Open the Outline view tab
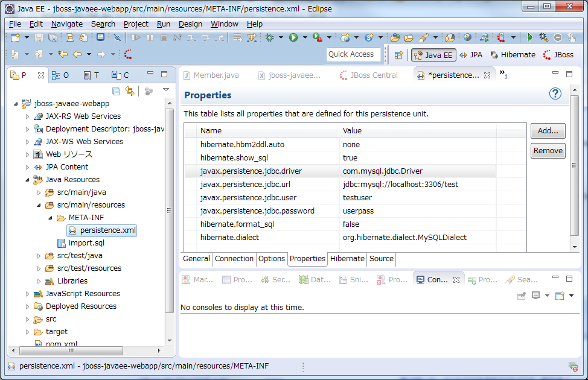The width and height of the screenshot is (588, 380). click(60, 75)
